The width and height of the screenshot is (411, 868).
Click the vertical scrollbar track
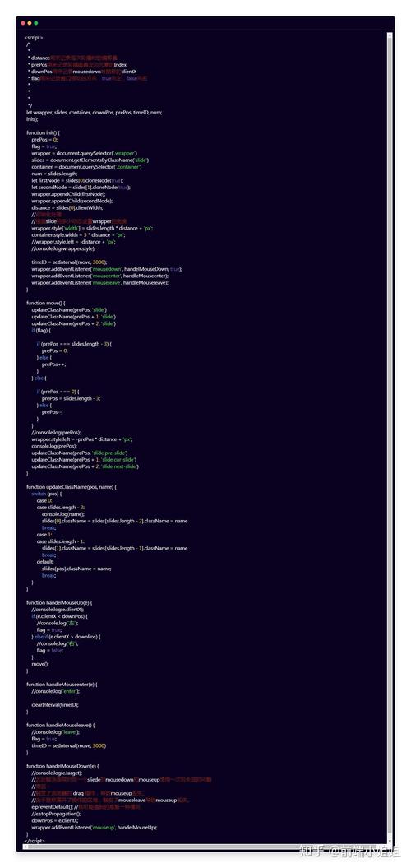click(x=390, y=438)
